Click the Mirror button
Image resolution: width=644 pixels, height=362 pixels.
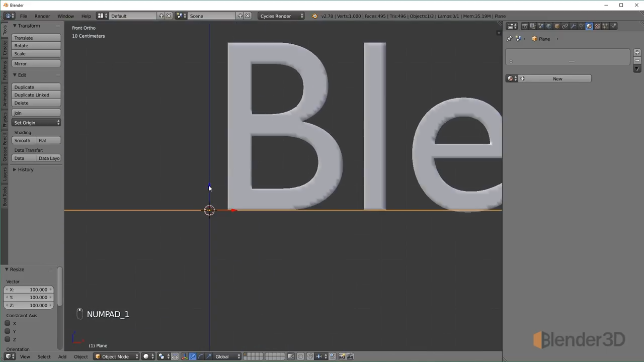pos(36,64)
